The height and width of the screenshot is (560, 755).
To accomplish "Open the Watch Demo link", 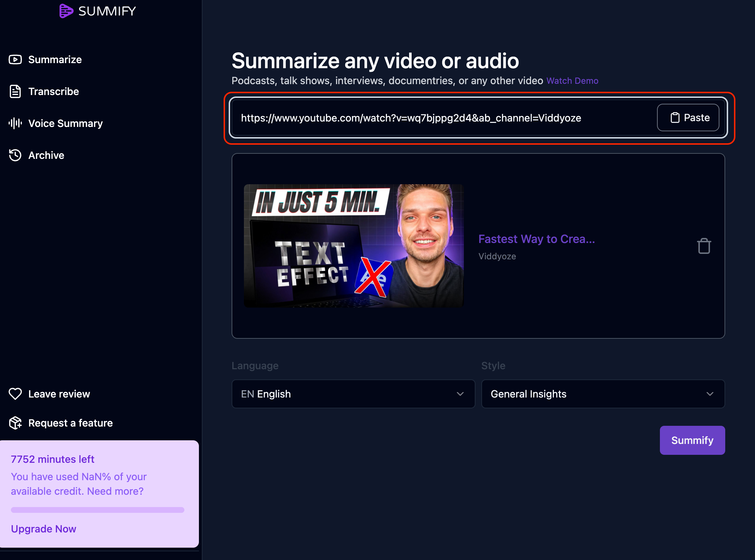I will [572, 81].
